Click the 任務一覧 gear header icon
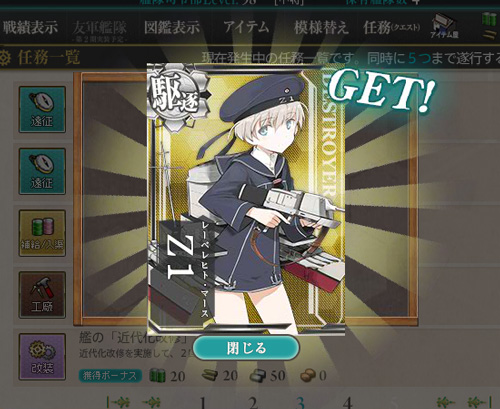500x409 pixels. [x=5, y=58]
